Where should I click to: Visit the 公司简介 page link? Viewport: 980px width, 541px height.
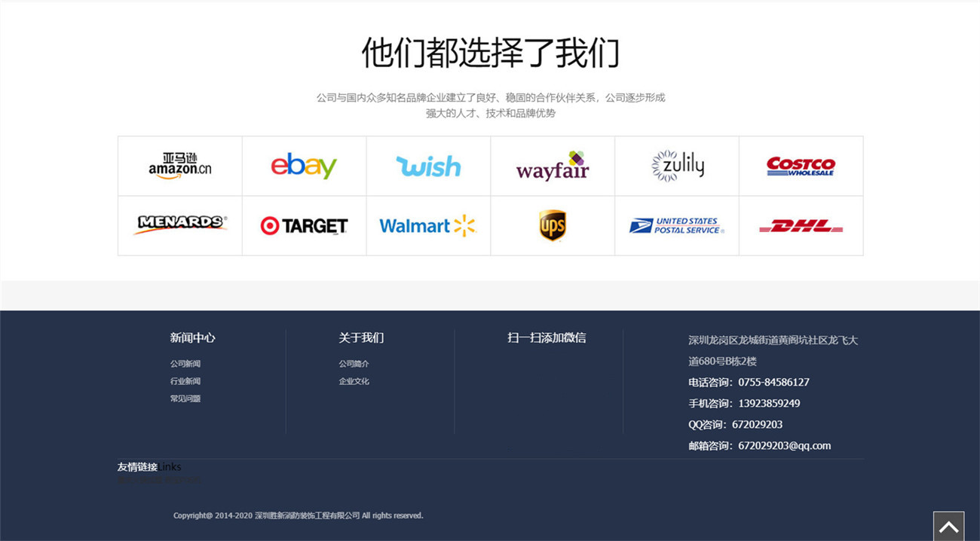[x=354, y=364]
